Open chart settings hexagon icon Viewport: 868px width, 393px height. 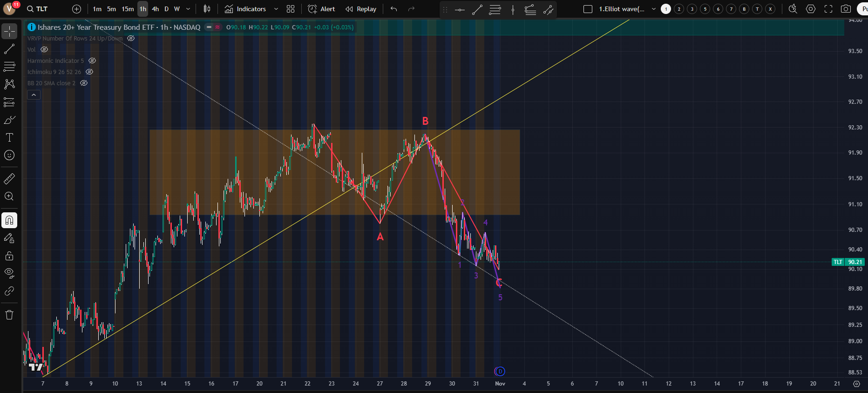pos(811,9)
